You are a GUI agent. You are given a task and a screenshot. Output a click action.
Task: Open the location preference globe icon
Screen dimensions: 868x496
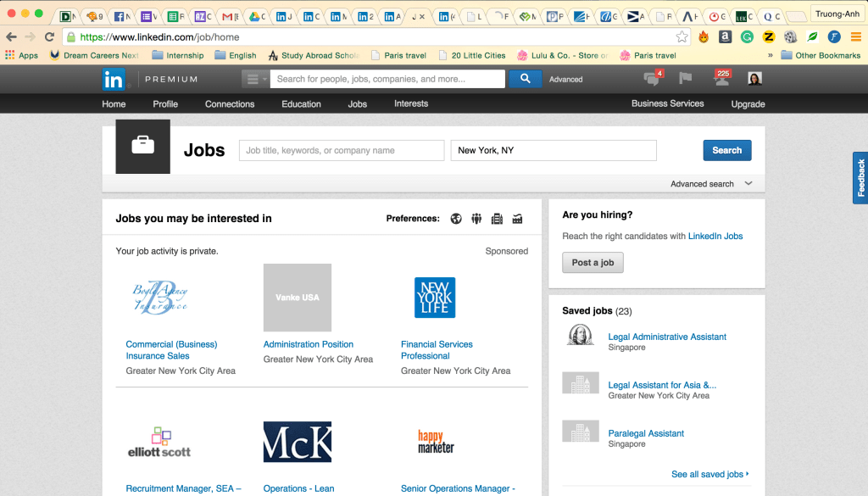(456, 219)
